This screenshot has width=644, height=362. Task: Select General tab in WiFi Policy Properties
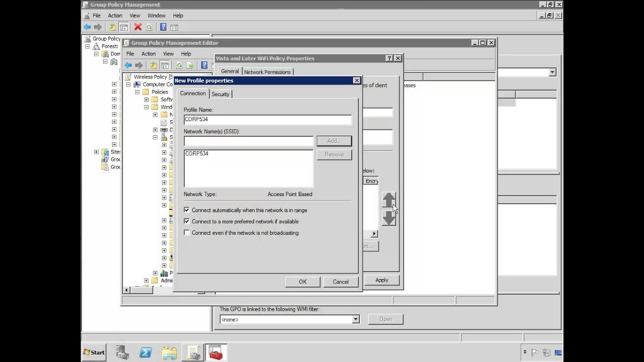230,71
